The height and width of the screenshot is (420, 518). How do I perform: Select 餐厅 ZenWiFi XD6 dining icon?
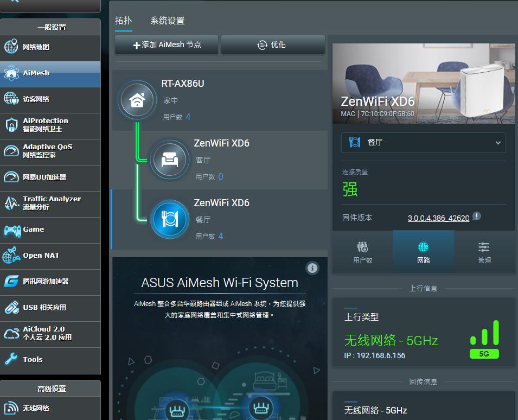(169, 219)
